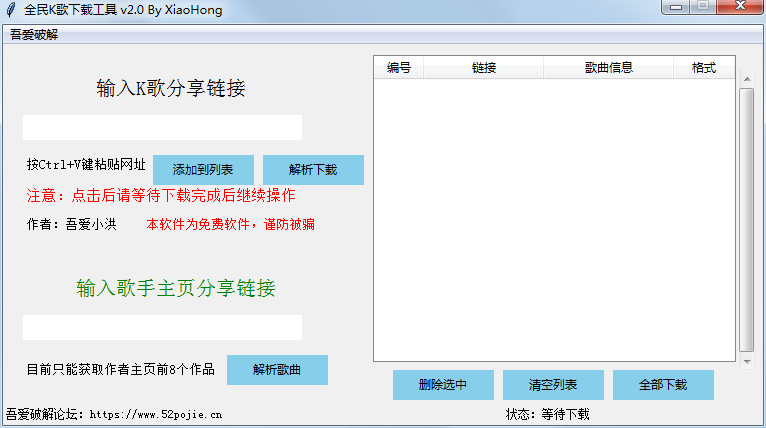Click the green 输入歌手主页分享链接 heading
766x428 pixels.
[x=176, y=288]
